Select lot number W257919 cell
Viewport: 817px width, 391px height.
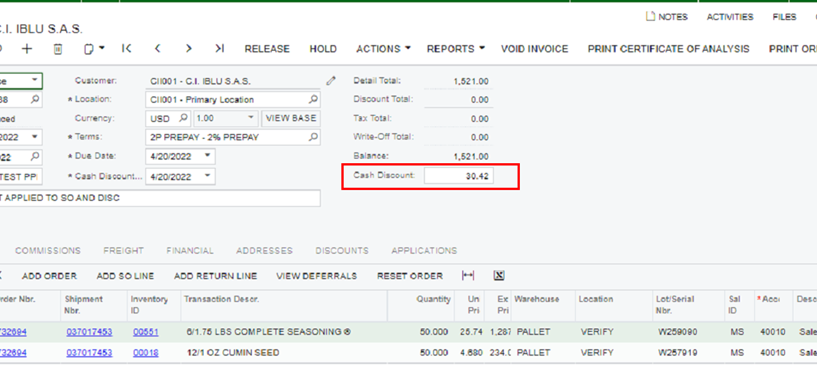(689, 353)
